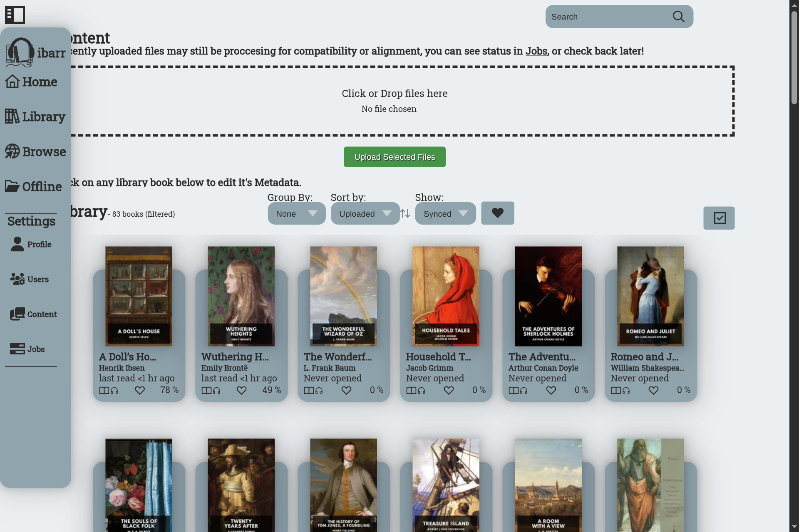Click the ibarr headphones logo
Image resolution: width=799 pixels, height=532 pixels.
click(20, 52)
